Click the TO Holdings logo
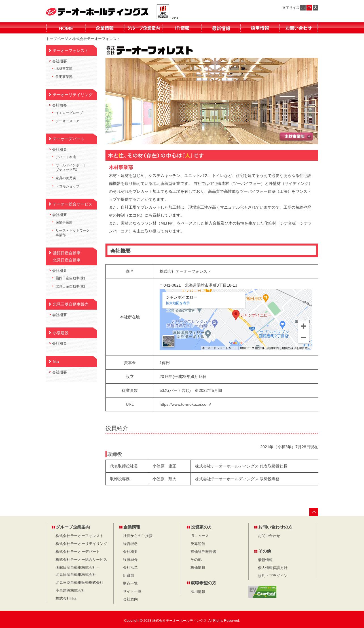This screenshot has height=628, width=364. coord(97,12)
